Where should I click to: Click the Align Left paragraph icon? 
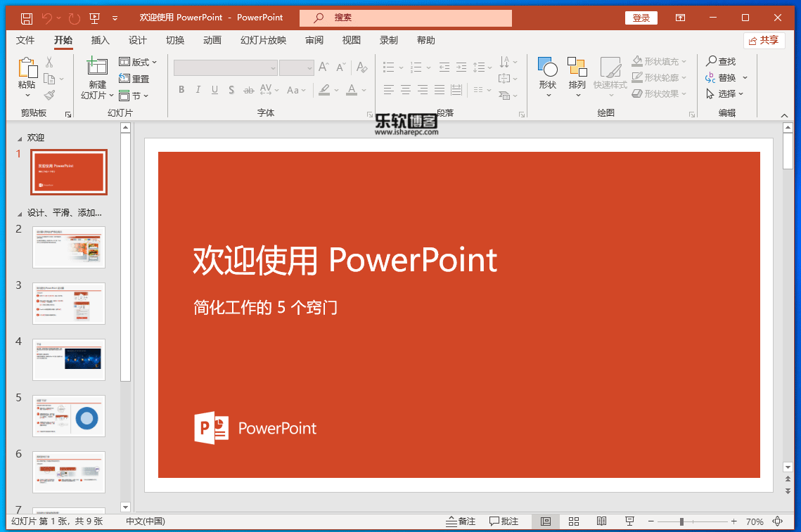(389, 91)
